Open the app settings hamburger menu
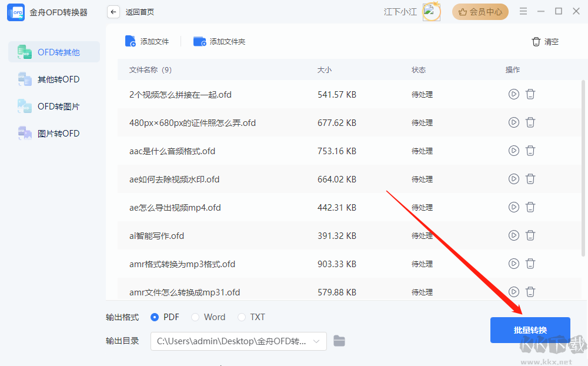This screenshot has width=588, height=366. tap(523, 11)
